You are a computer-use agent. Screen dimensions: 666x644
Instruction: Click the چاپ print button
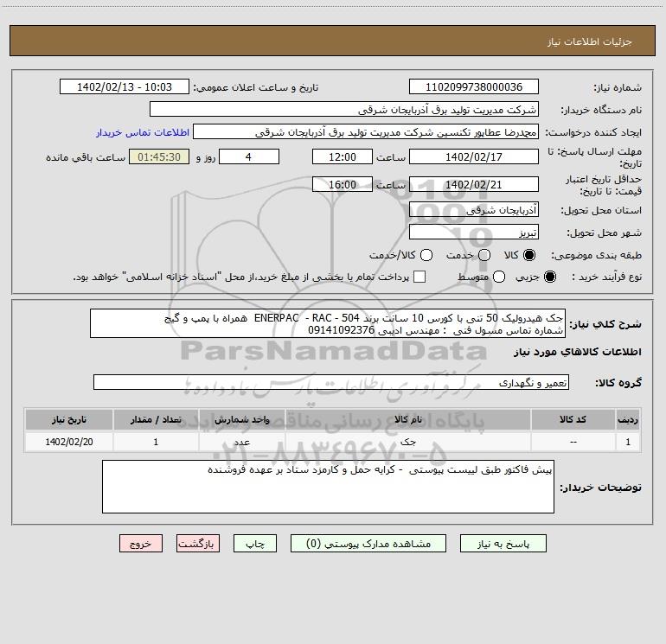(x=255, y=544)
